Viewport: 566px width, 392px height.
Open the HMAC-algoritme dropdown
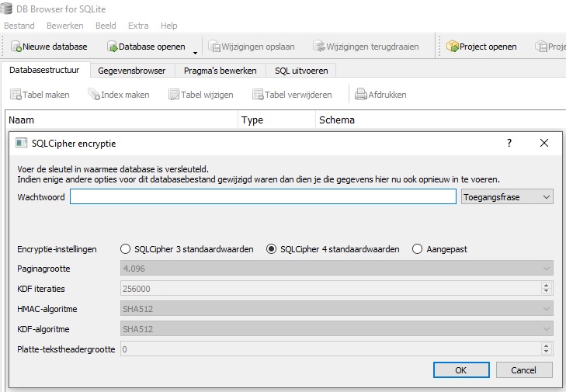point(336,309)
